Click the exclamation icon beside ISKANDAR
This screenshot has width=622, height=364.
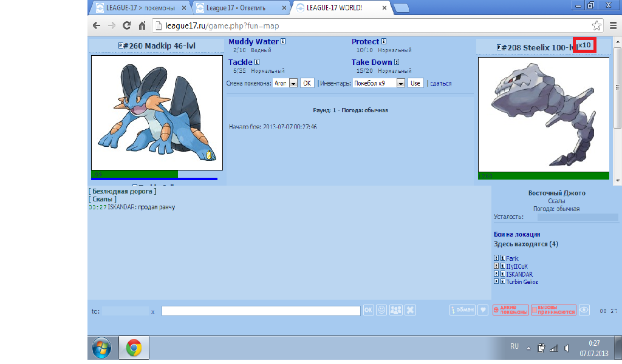496,274
